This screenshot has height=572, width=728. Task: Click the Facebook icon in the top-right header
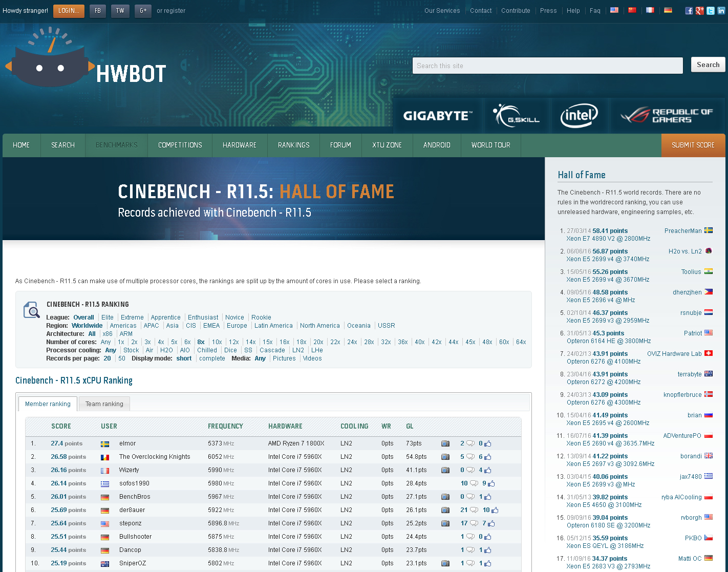click(x=689, y=11)
